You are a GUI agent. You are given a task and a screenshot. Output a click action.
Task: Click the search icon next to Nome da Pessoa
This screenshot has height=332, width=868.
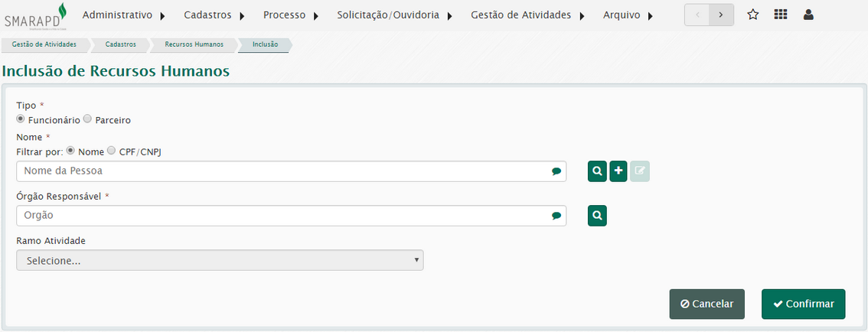click(x=597, y=171)
